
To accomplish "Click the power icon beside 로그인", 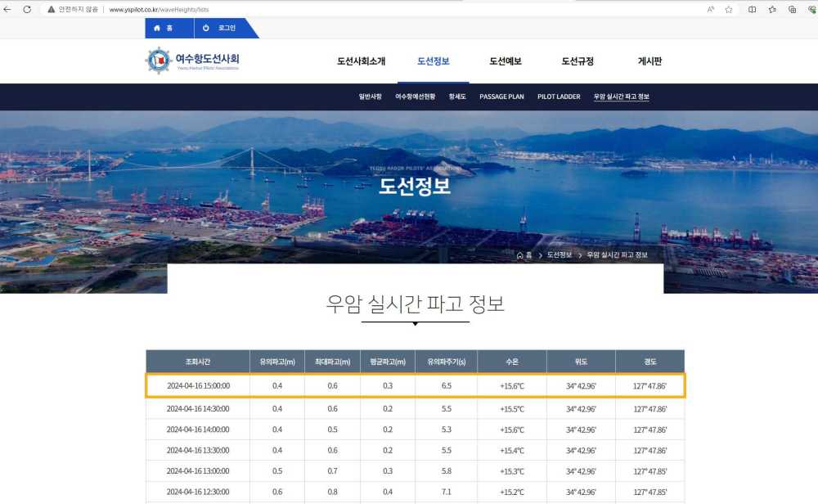I will click(x=204, y=27).
